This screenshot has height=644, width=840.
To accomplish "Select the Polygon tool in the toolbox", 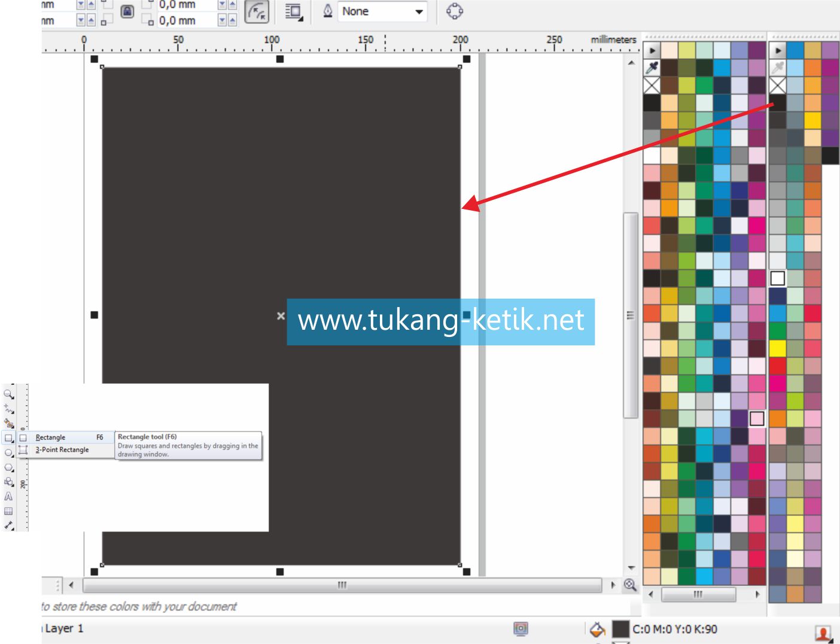I will click(8, 467).
